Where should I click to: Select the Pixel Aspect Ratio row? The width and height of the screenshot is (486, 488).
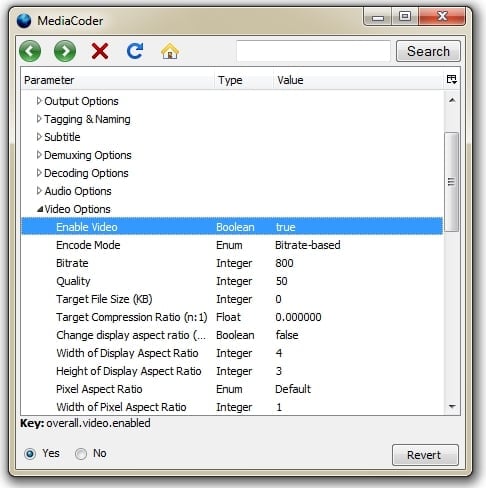232,389
